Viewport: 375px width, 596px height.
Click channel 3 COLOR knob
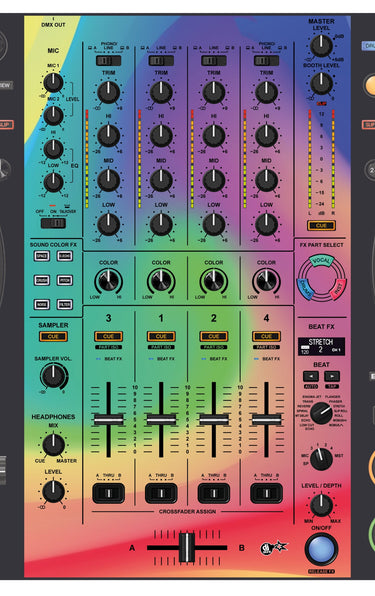pos(109,282)
